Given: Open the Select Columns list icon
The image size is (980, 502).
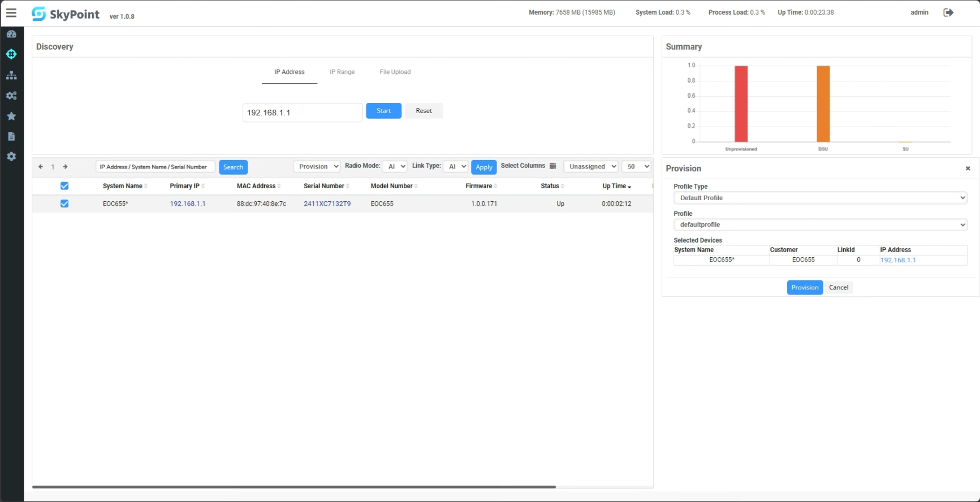Looking at the screenshot, I should 552,166.
